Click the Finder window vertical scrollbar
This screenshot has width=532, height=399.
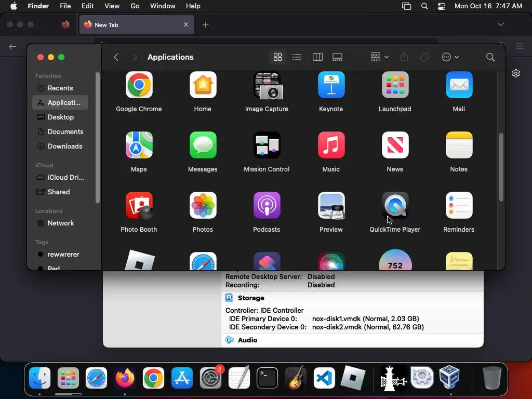[501, 167]
